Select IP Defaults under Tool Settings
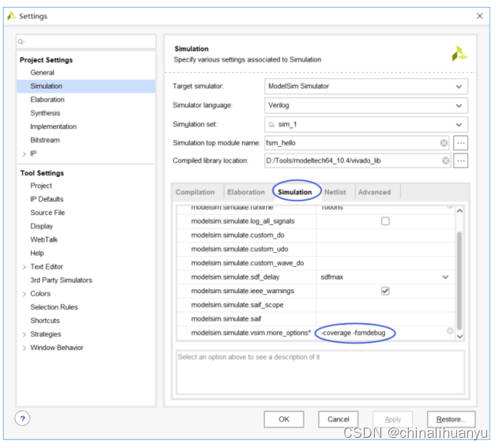 pos(47,199)
